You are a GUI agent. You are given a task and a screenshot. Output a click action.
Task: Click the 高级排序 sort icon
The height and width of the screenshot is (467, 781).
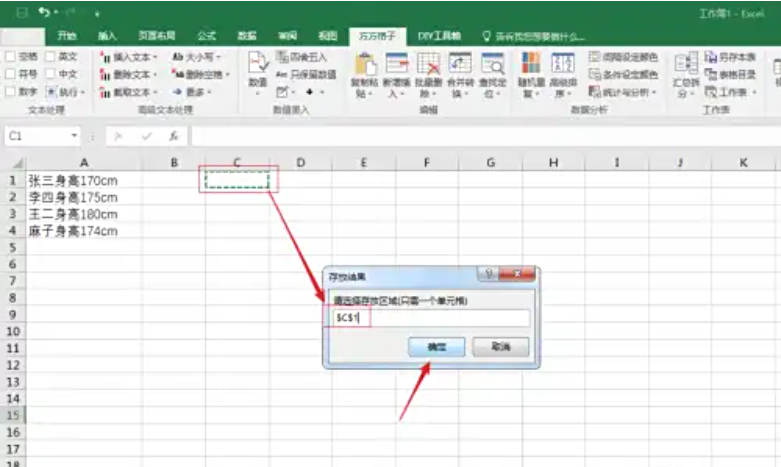click(x=563, y=64)
